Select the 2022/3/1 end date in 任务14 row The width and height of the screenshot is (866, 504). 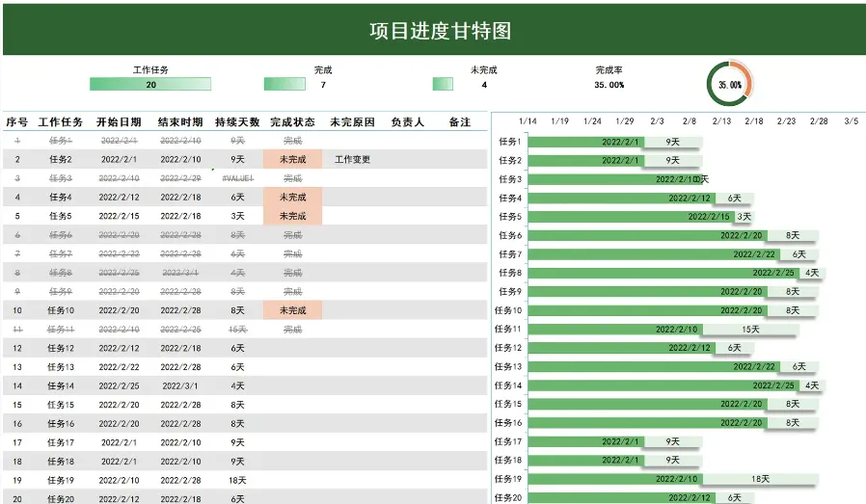(x=180, y=385)
